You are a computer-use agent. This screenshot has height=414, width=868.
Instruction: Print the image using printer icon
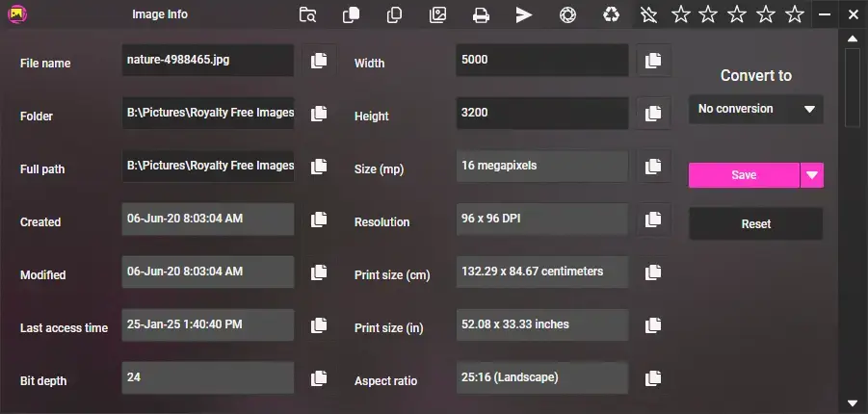(481, 14)
